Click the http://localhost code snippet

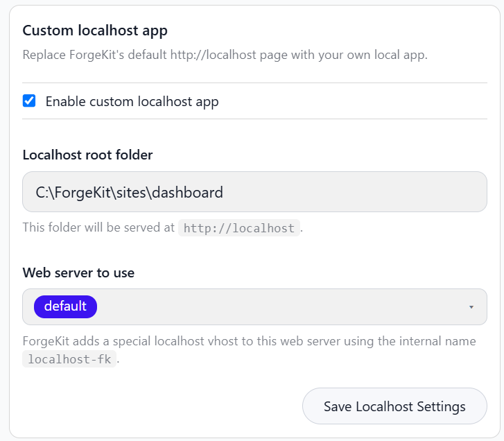[x=238, y=228]
